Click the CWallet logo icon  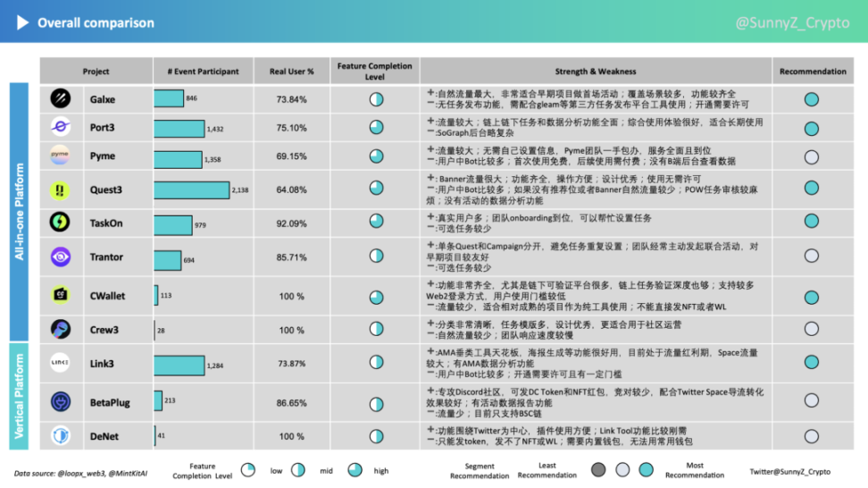[61, 295]
